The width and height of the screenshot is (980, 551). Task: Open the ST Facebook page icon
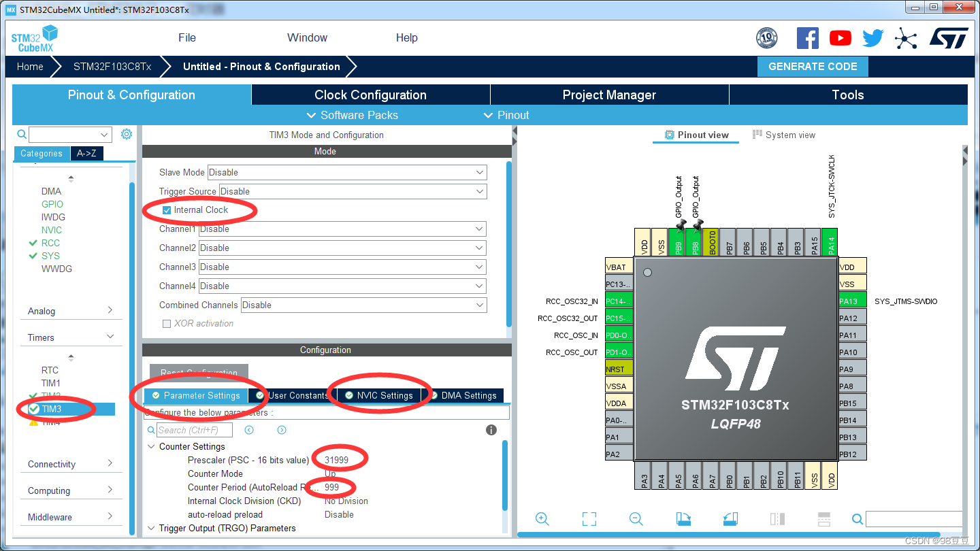click(x=807, y=38)
